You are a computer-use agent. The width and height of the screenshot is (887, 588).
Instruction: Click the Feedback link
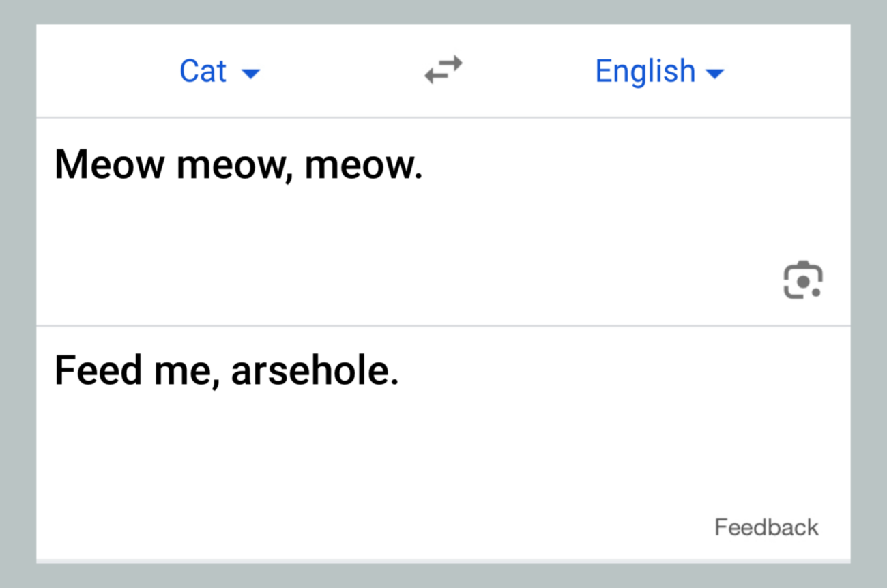766,527
